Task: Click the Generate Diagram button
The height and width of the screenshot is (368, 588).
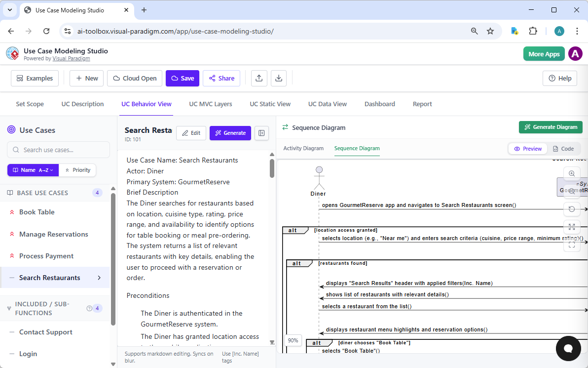Action: 551,127
